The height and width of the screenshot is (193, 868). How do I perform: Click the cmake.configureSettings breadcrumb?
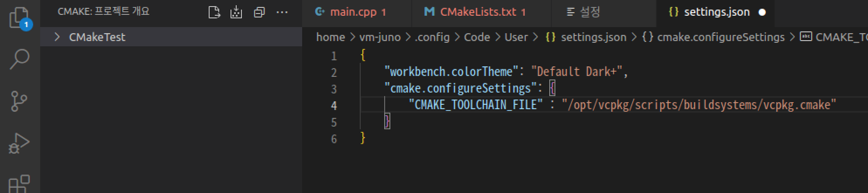[721, 37]
